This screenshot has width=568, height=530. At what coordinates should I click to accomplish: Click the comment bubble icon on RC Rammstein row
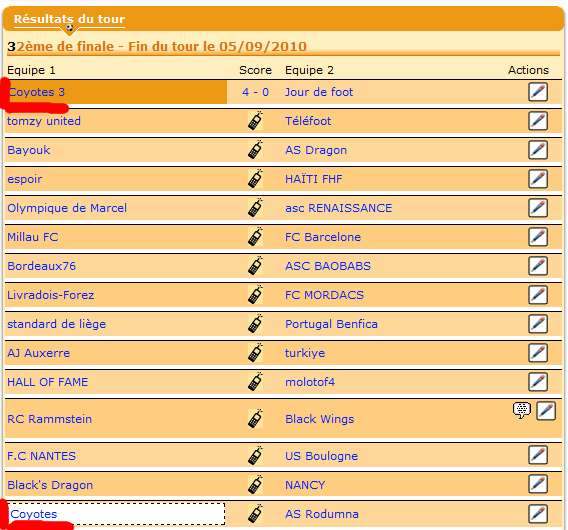(522, 410)
